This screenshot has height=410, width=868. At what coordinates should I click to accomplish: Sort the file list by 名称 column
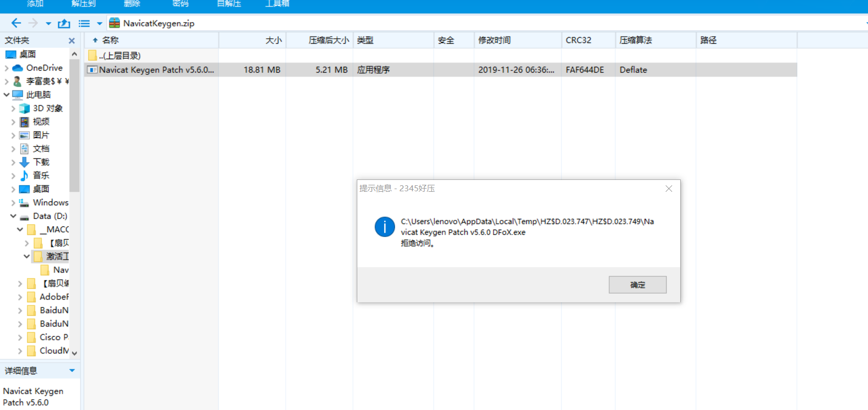152,40
